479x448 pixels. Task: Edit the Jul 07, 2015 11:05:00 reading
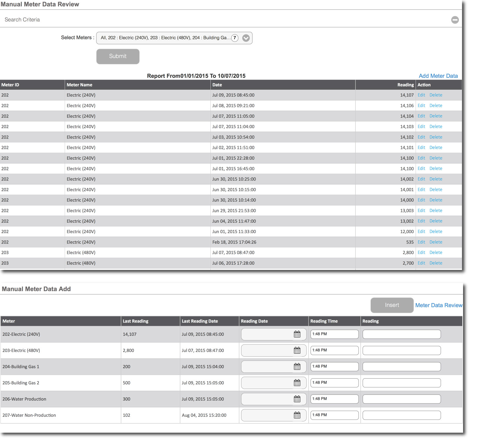click(421, 116)
